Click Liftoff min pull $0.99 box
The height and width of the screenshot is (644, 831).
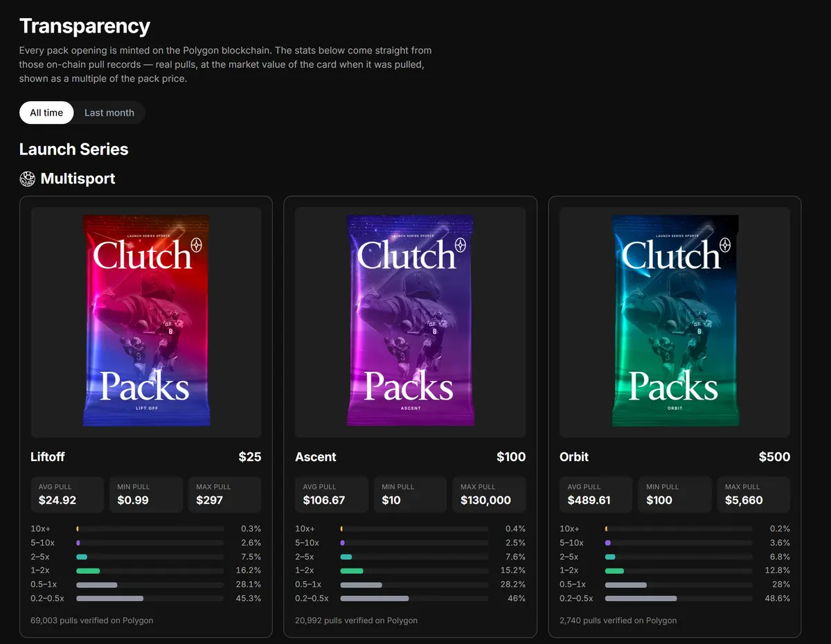click(x=146, y=494)
